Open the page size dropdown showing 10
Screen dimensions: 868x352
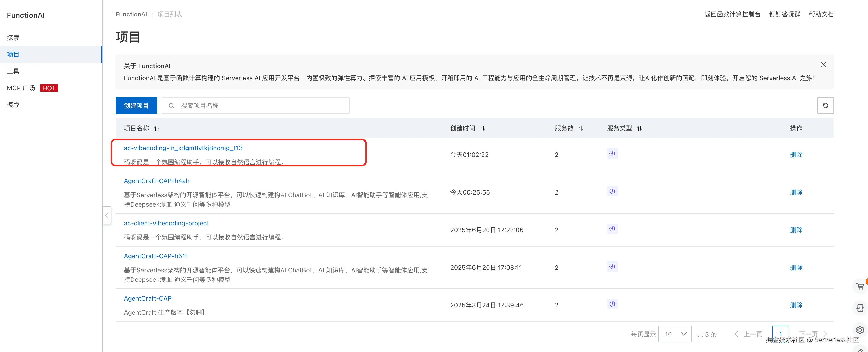pyautogui.click(x=675, y=334)
